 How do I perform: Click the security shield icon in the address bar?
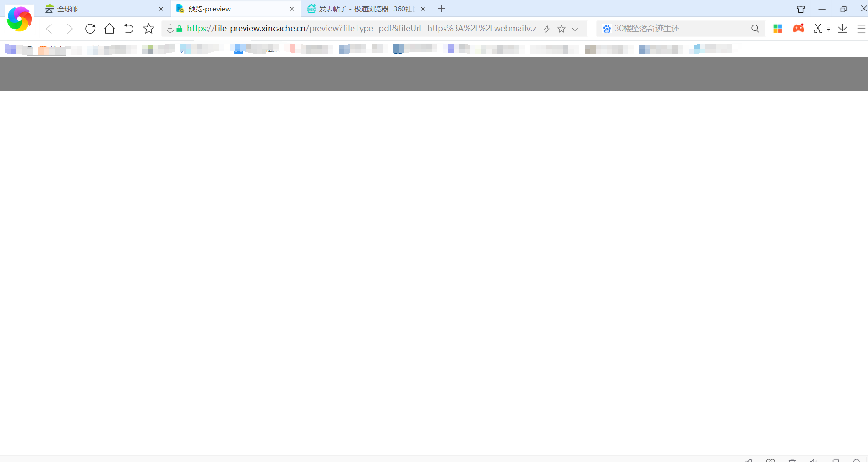click(170, 29)
